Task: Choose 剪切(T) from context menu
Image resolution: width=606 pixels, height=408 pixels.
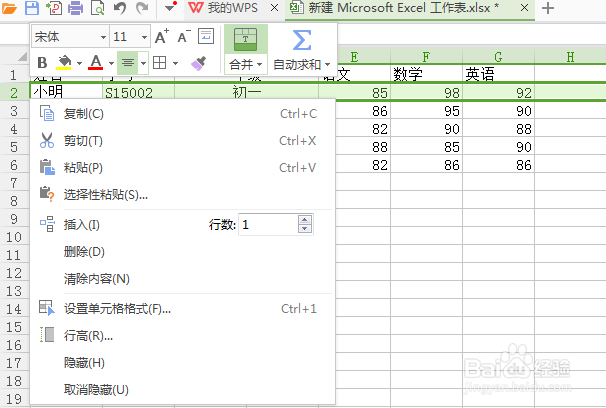Action: click(182, 141)
